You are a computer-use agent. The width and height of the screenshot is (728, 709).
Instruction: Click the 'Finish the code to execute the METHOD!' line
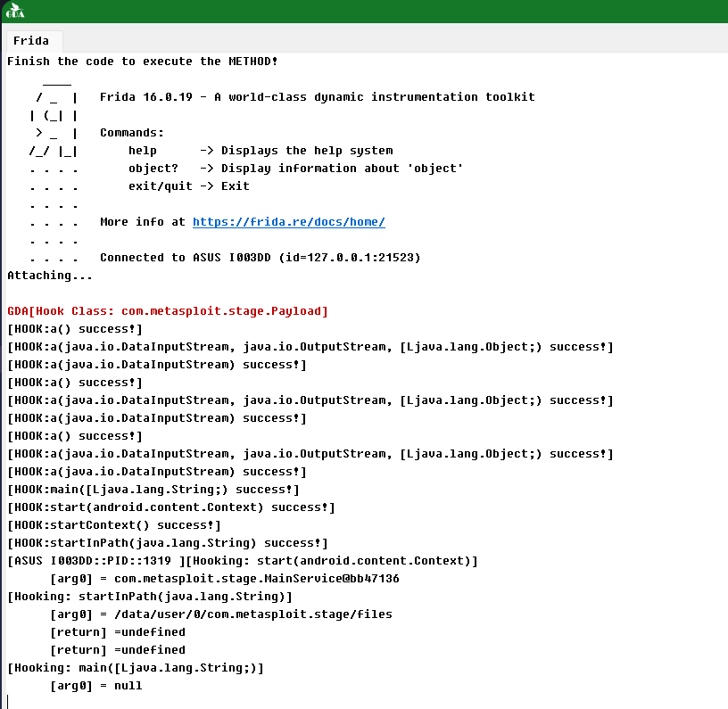coord(143,62)
